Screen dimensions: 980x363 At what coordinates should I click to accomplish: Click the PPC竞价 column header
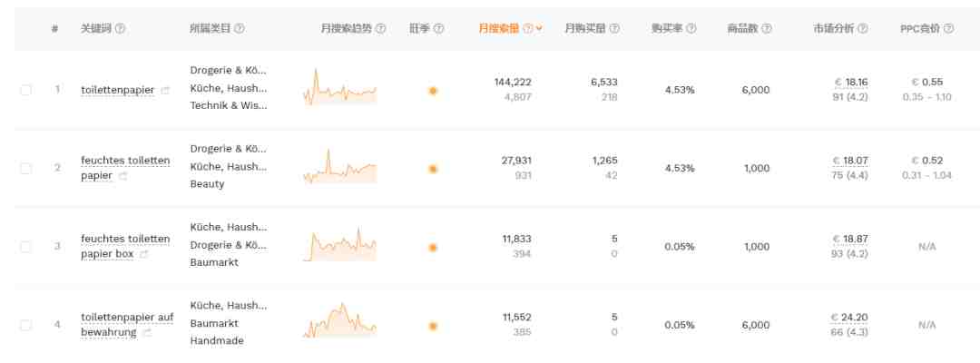pos(920,29)
